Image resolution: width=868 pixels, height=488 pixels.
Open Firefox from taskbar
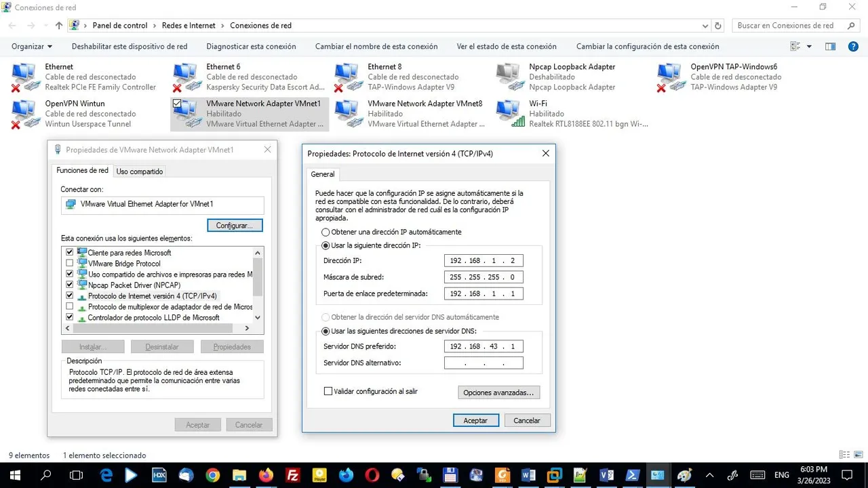click(266, 475)
